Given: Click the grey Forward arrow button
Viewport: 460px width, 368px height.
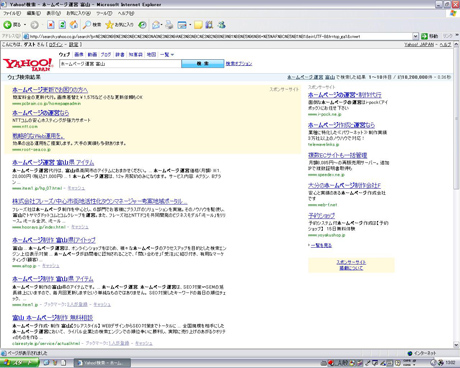Looking at the screenshot, I should [x=34, y=25].
